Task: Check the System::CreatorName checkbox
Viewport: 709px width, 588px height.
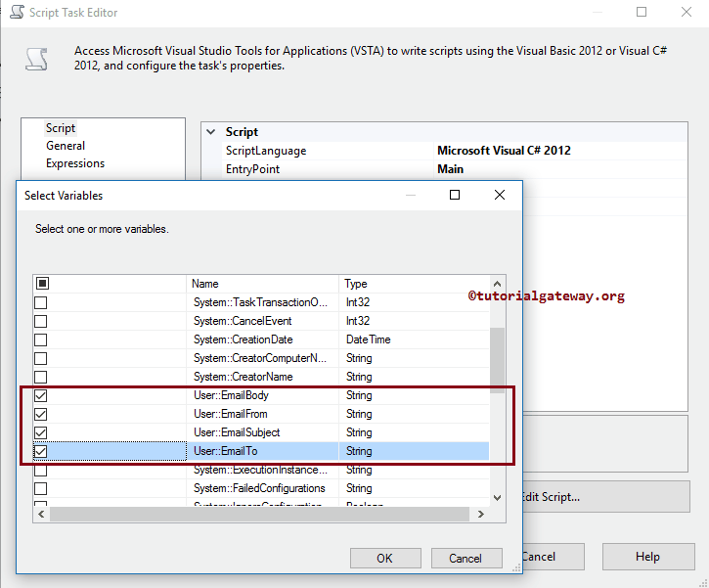Action: click(x=41, y=377)
